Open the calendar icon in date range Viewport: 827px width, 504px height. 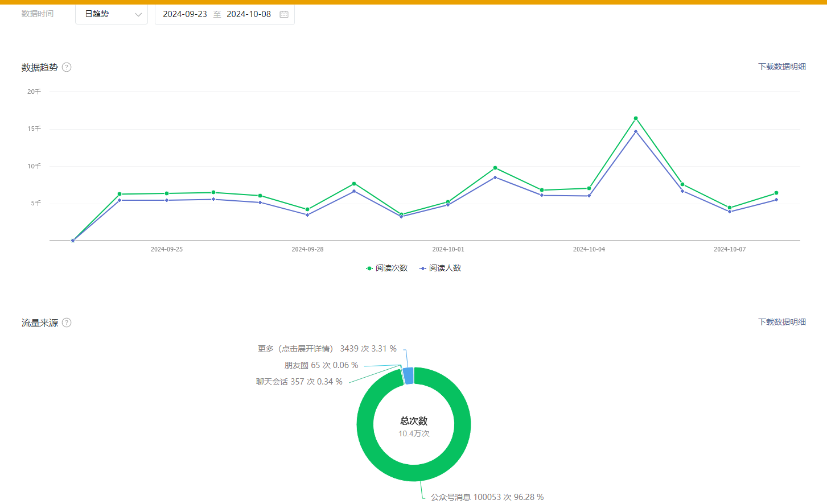coord(284,14)
